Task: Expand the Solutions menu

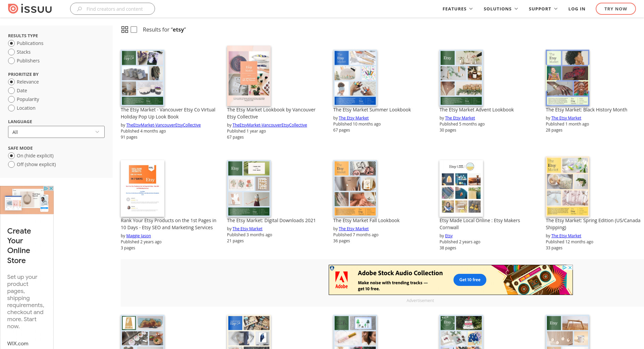Action: [x=500, y=9]
